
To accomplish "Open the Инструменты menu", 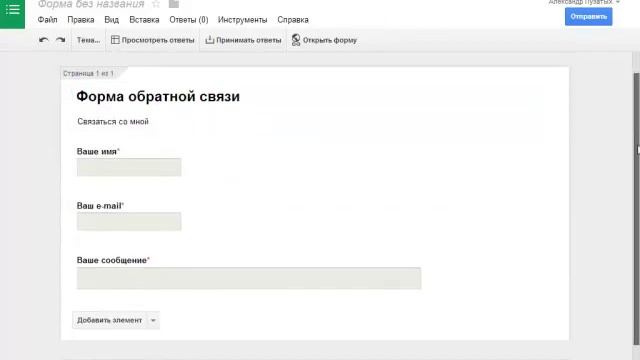I will (x=242, y=20).
